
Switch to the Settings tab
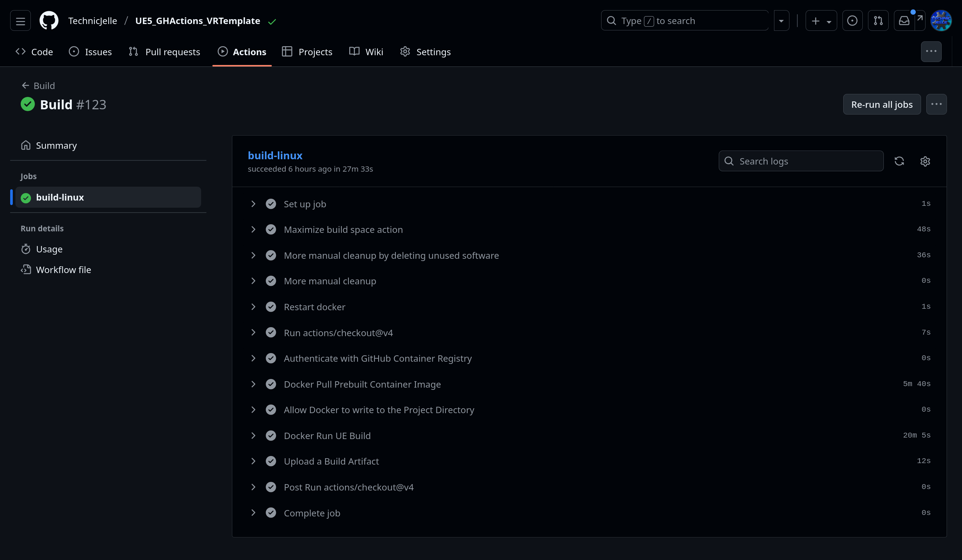(425, 52)
